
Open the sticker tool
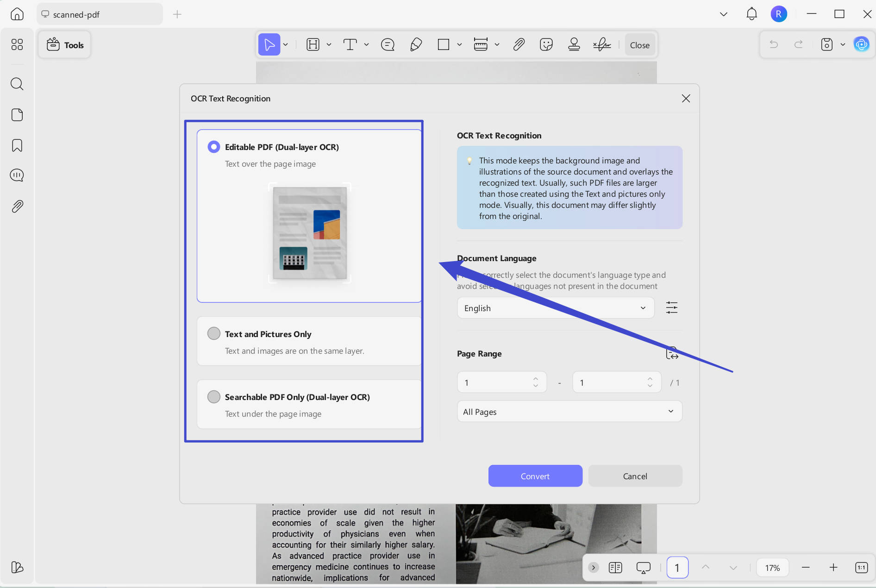546,45
